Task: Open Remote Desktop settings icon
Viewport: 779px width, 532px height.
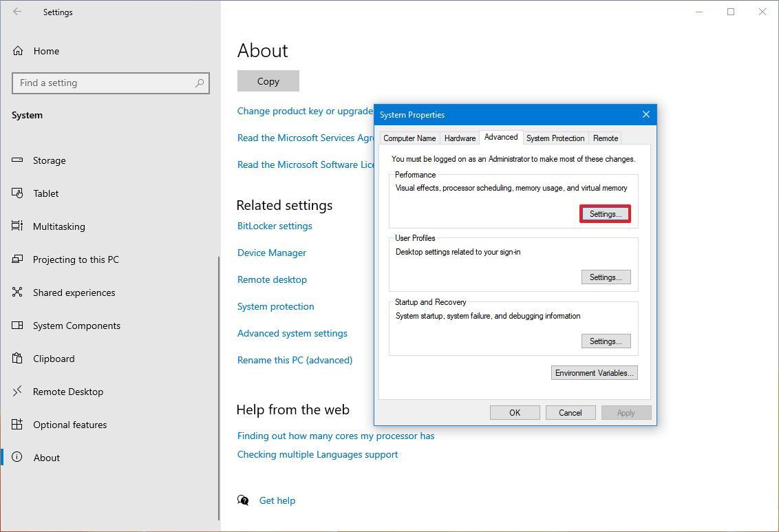Action: coord(18,392)
